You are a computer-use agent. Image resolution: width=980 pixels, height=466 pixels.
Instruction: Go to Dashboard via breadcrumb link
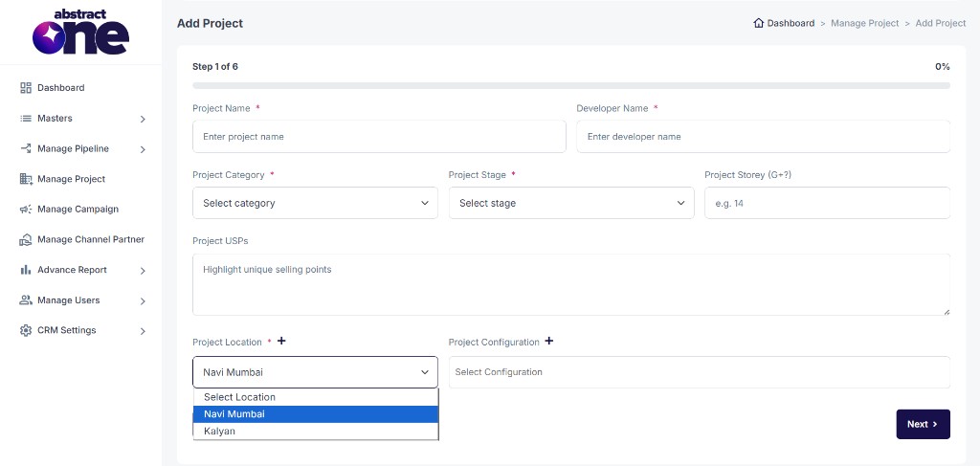[x=791, y=23]
